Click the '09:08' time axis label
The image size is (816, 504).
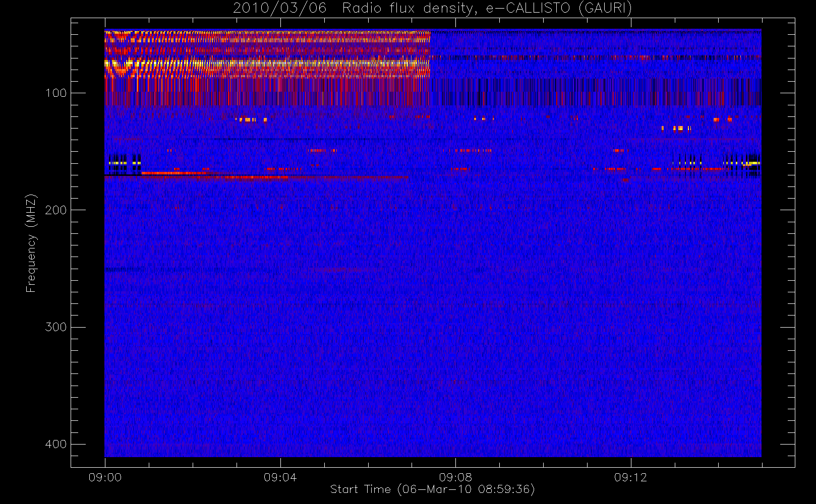pos(455,477)
